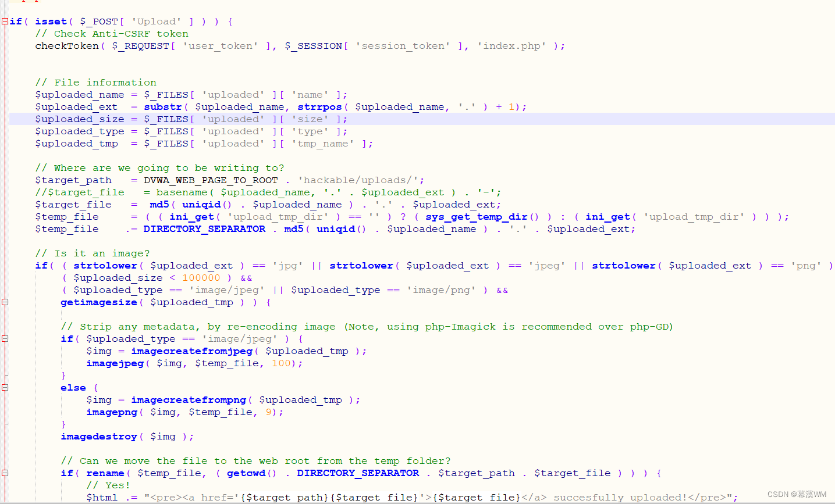Image resolution: width=835 pixels, height=504 pixels.
Task: Click the 'jpg' string literal
Action: tap(287, 266)
